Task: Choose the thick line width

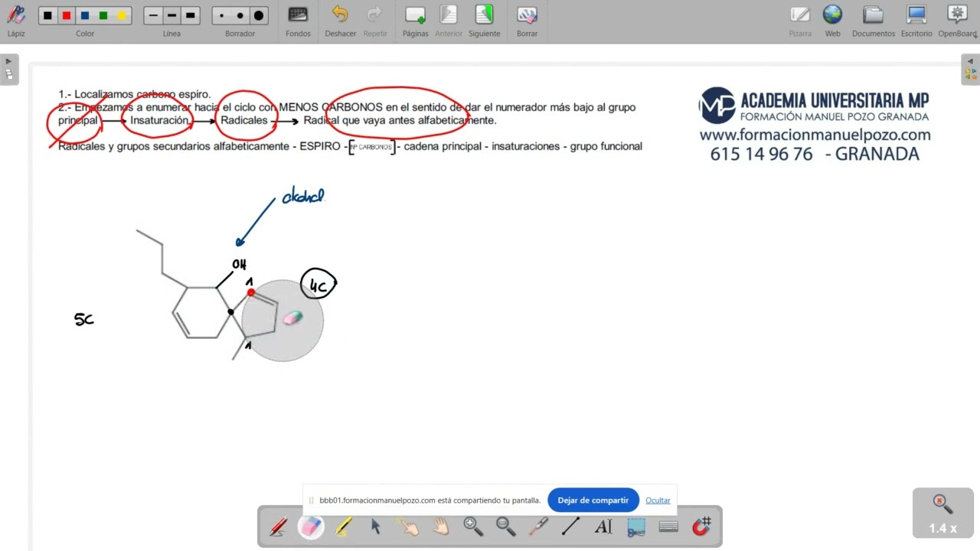Action: pos(191,15)
